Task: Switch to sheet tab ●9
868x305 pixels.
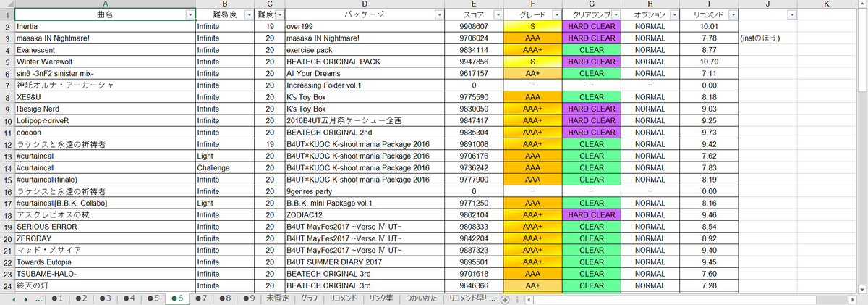Action: click(x=250, y=298)
